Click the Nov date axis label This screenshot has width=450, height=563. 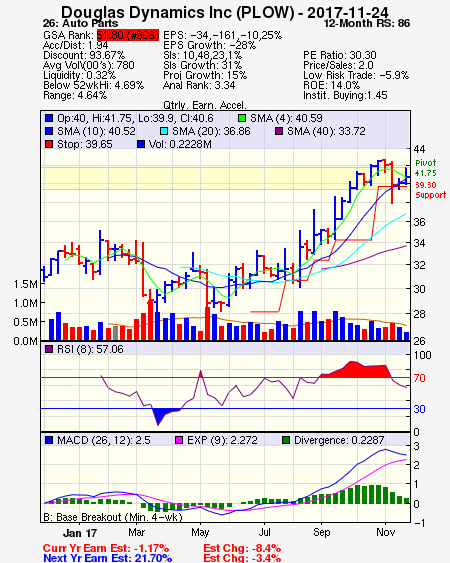[x=386, y=532]
